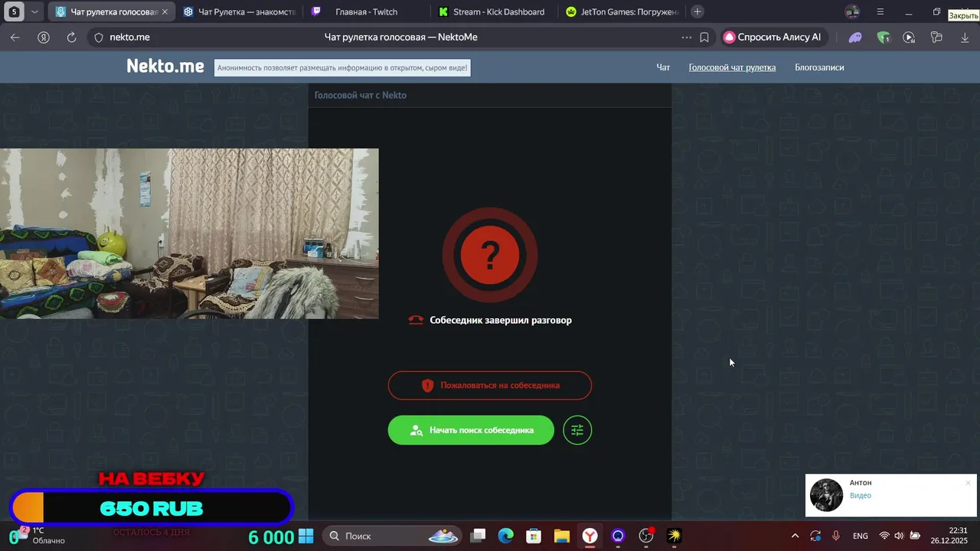Open volume speaker tray icon
Screen dimensions: 980x551
899,536
